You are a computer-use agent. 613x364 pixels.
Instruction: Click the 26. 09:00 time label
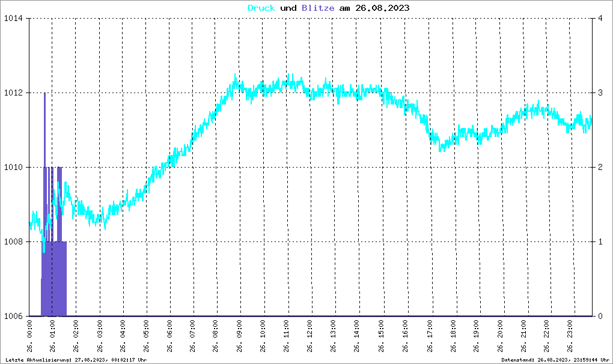(239, 336)
